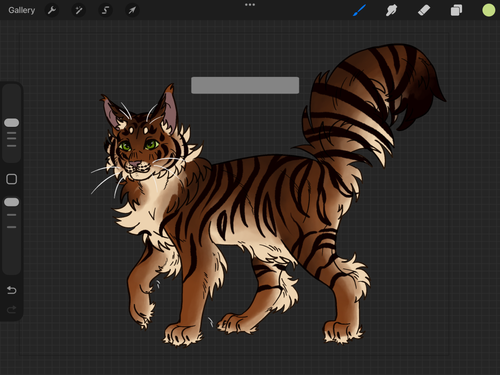Tap the three-dot menu at top center
The image size is (500, 375).
pyautogui.click(x=250, y=5)
